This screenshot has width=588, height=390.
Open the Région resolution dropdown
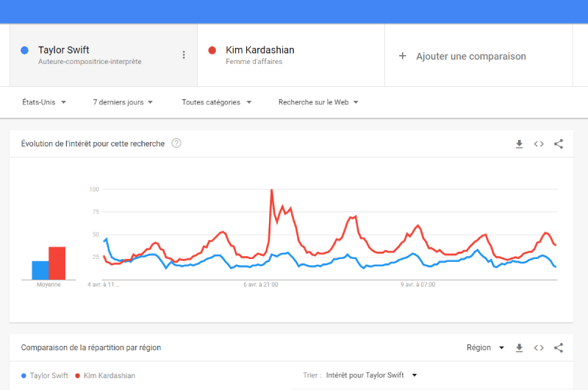485,348
